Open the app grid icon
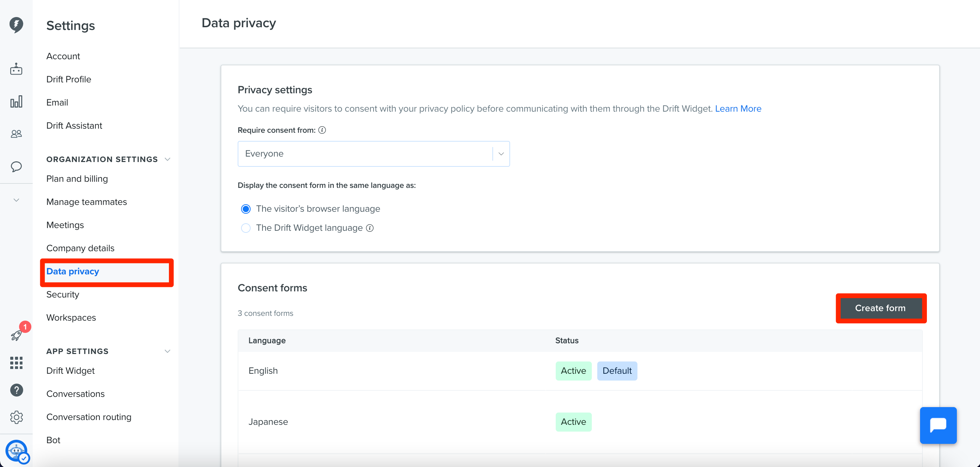Viewport: 980px width, 467px height. tap(16, 363)
